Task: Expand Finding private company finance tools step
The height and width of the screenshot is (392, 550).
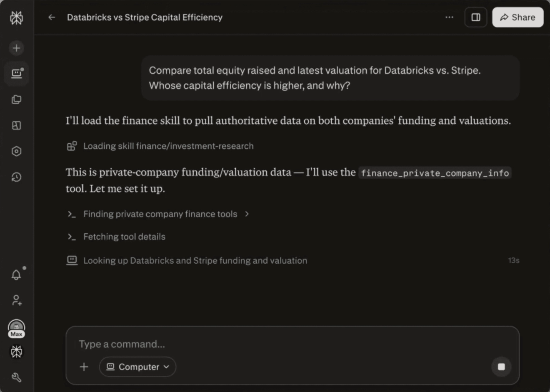Action: (158, 214)
